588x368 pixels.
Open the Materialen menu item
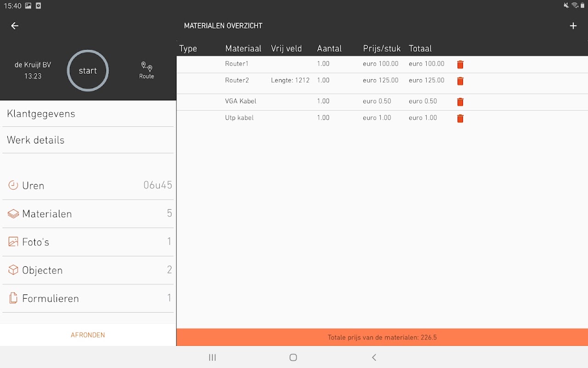coord(88,213)
